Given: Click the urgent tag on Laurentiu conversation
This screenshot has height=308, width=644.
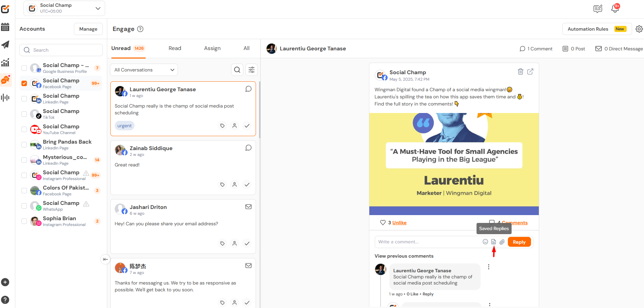Looking at the screenshot, I should [x=125, y=126].
